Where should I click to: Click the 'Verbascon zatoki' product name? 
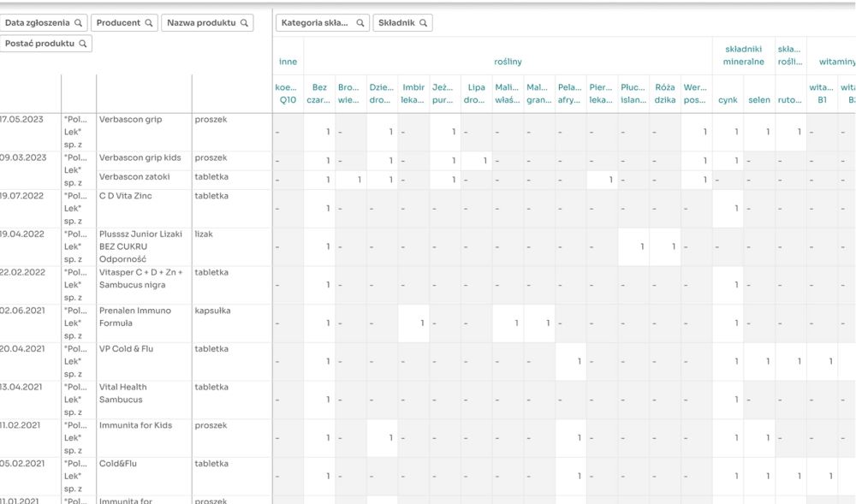point(134,177)
